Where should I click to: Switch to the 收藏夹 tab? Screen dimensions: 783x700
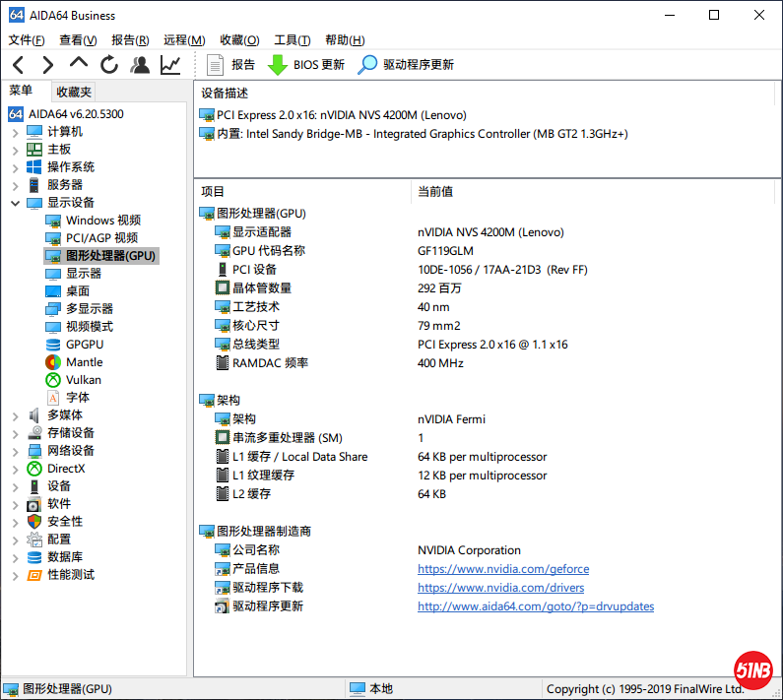(x=74, y=92)
